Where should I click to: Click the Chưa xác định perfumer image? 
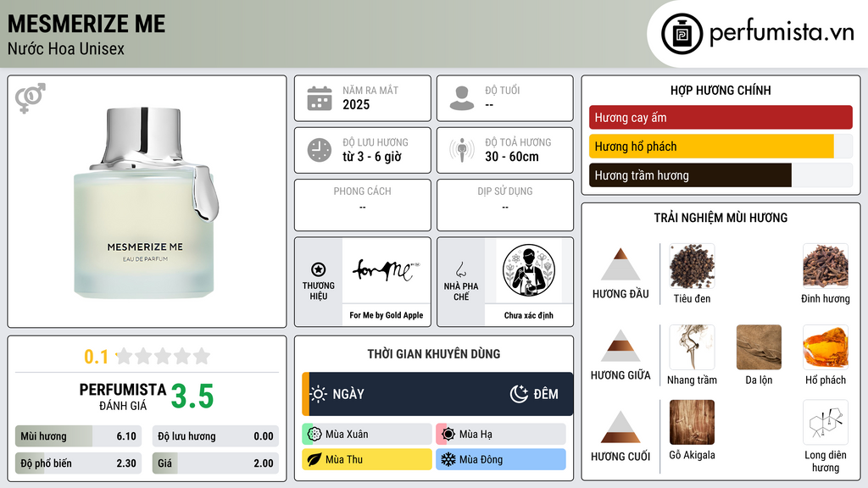(x=529, y=270)
